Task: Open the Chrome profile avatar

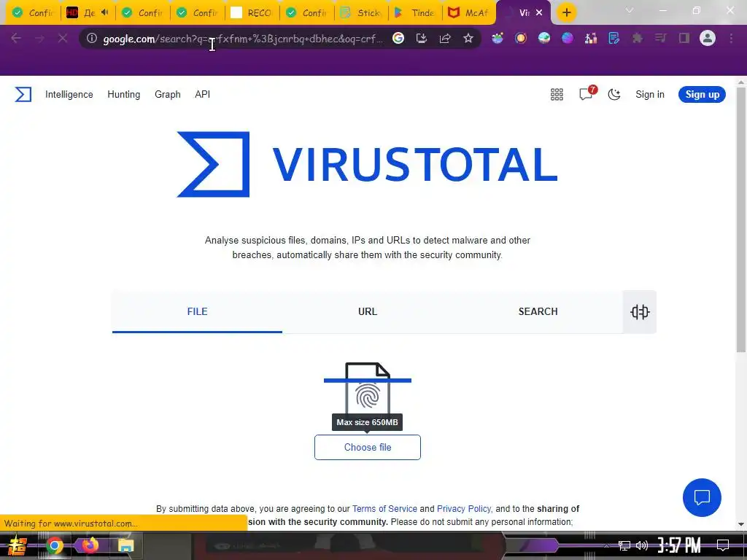Action: click(x=708, y=38)
